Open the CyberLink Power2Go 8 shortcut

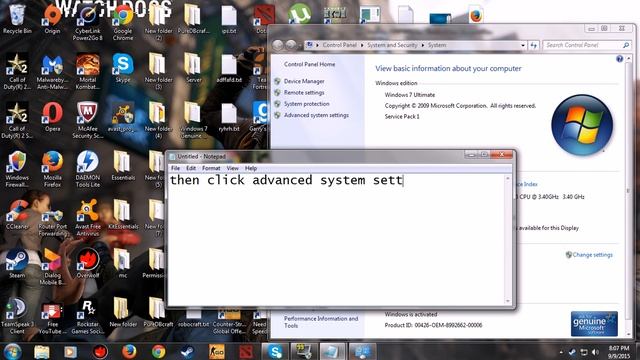click(x=87, y=22)
